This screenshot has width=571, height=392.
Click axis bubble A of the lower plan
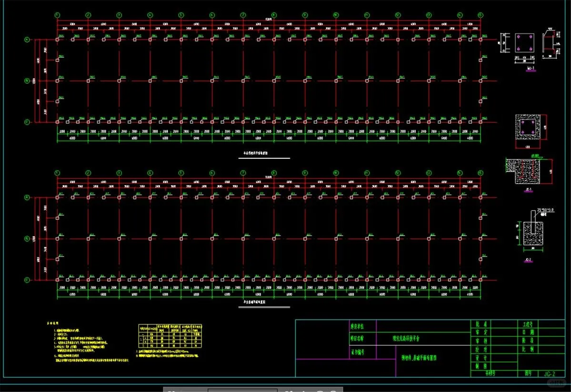click(27, 197)
